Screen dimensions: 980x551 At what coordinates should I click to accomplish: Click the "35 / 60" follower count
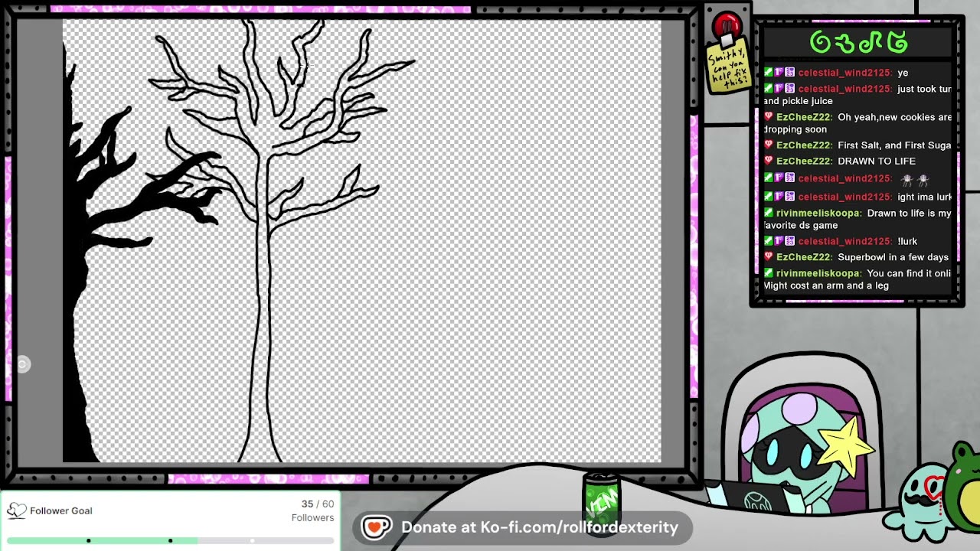pyautogui.click(x=318, y=504)
